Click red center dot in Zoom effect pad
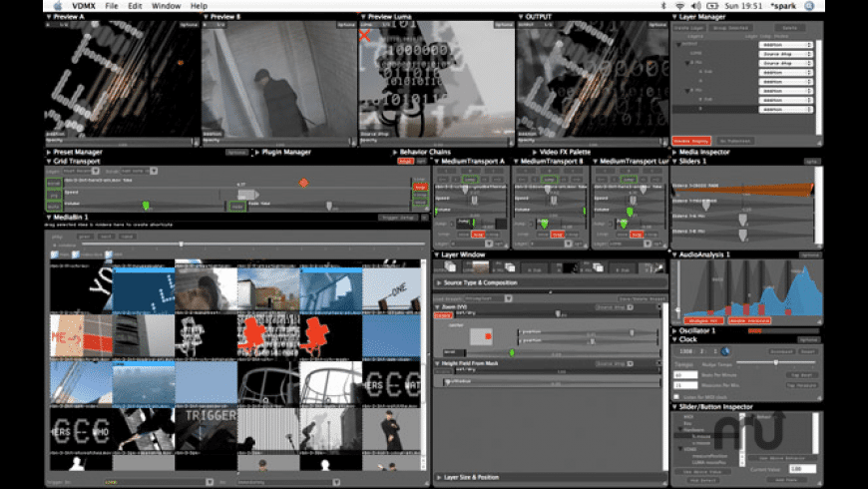Image resolution: width=868 pixels, height=489 pixels. [x=488, y=336]
